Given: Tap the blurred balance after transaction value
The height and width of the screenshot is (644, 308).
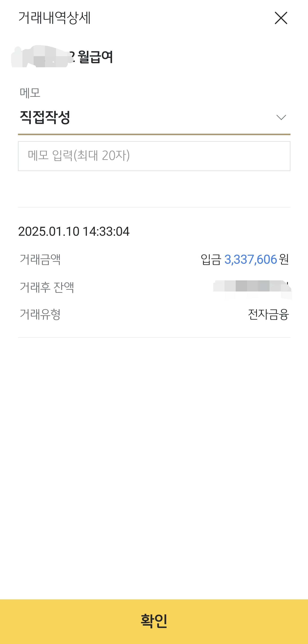Looking at the screenshot, I should coord(252,287).
